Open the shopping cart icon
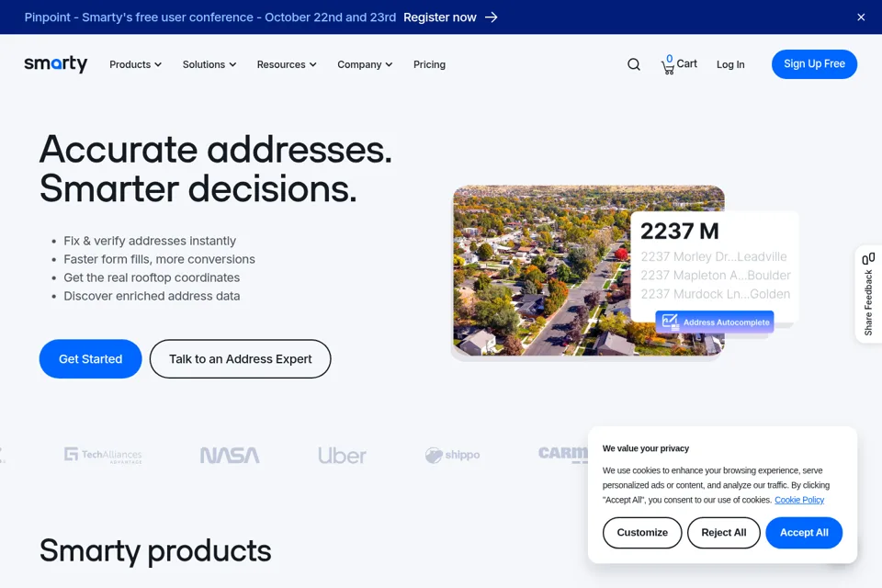This screenshot has width=882, height=588. (x=668, y=65)
